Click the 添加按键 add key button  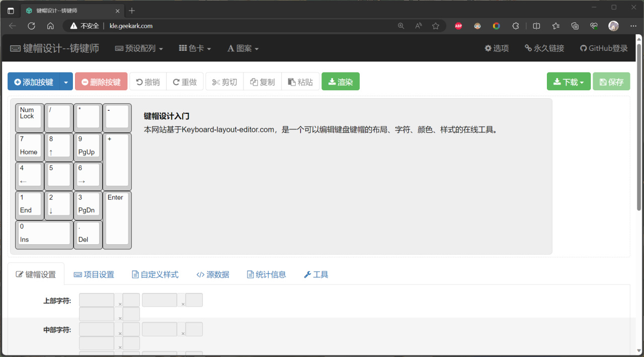tap(34, 82)
